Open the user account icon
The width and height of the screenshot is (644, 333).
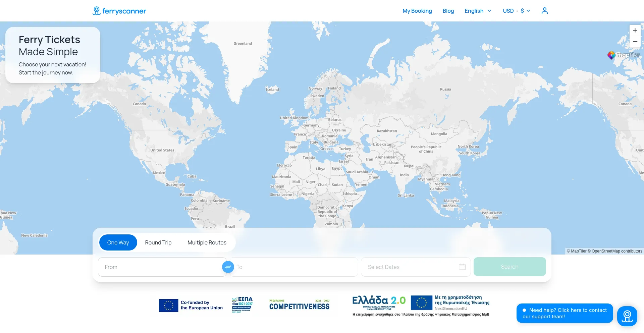[x=544, y=11]
